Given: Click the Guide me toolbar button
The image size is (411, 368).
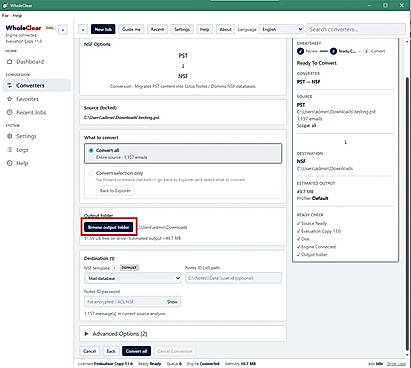Looking at the screenshot, I should coord(131,29).
